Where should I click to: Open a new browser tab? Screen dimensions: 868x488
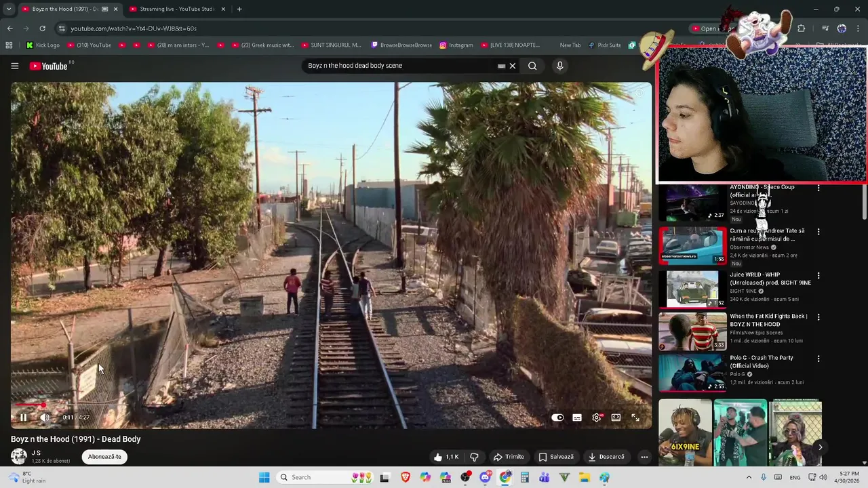(x=239, y=9)
